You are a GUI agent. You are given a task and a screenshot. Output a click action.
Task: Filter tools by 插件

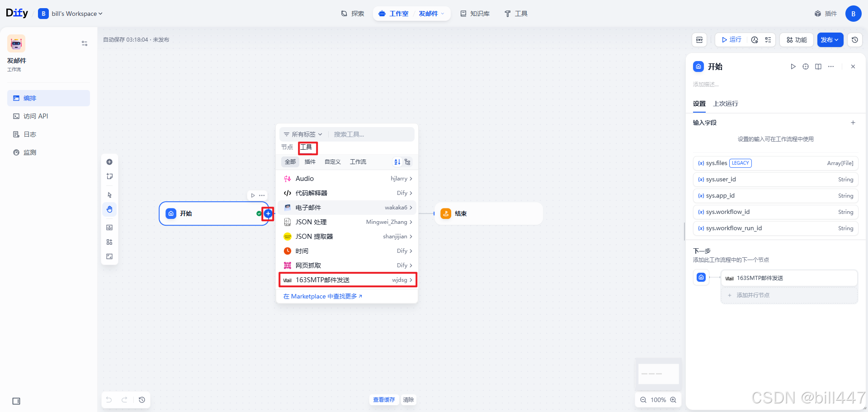(310, 162)
